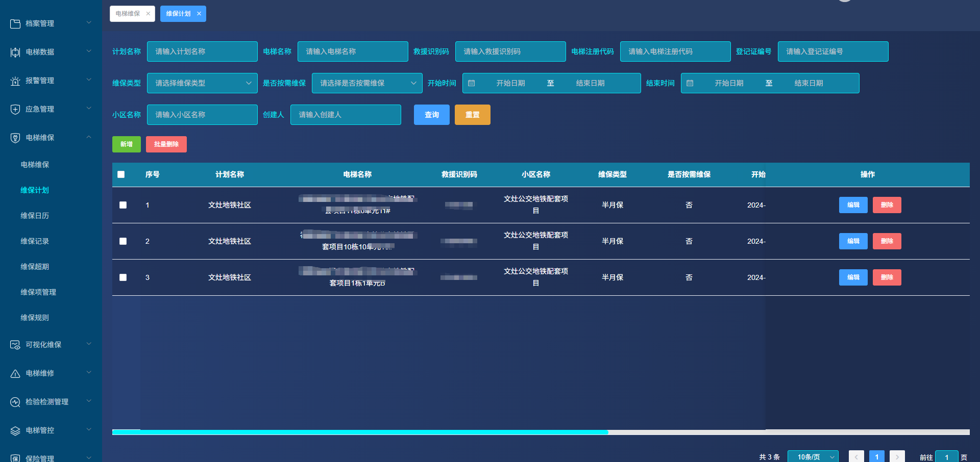Check the checkbox for row 1

tap(123, 205)
